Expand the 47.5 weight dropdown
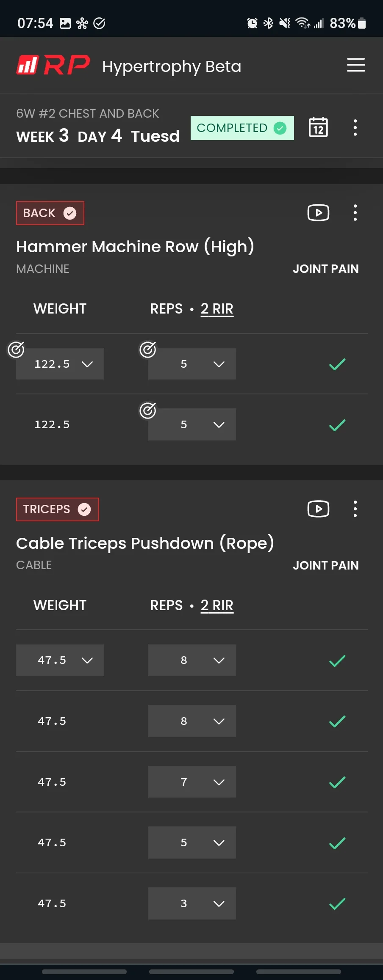The width and height of the screenshot is (383, 980). click(60, 660)
